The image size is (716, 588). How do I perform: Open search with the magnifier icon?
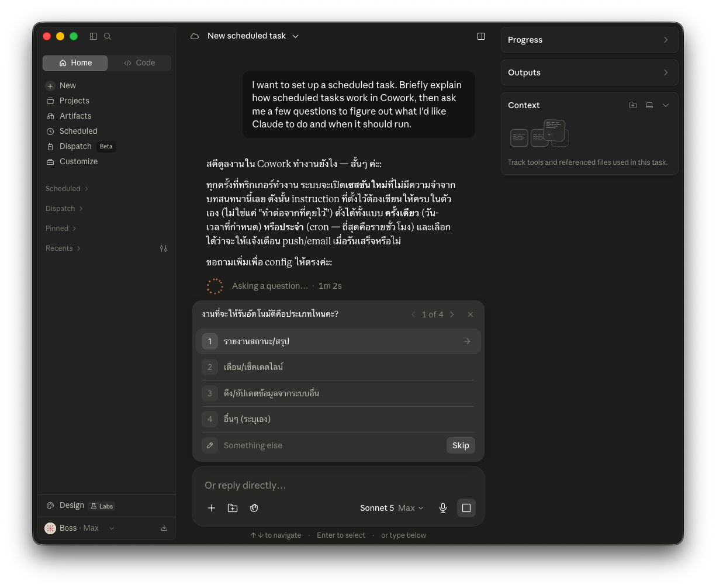[108, 36]
